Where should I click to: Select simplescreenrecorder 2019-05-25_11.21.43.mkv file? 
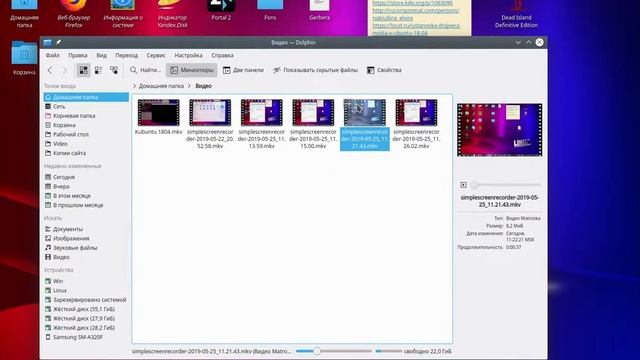(x=364, y=124)
